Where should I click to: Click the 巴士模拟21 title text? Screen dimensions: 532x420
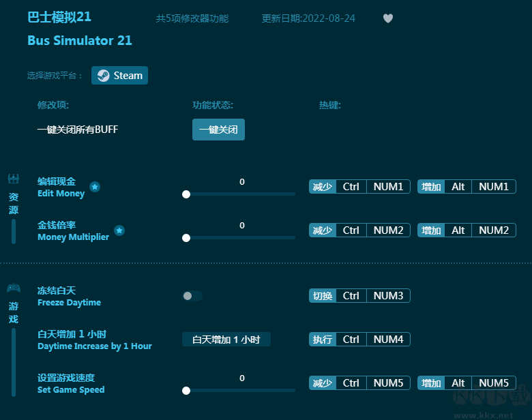click(59, 17)
